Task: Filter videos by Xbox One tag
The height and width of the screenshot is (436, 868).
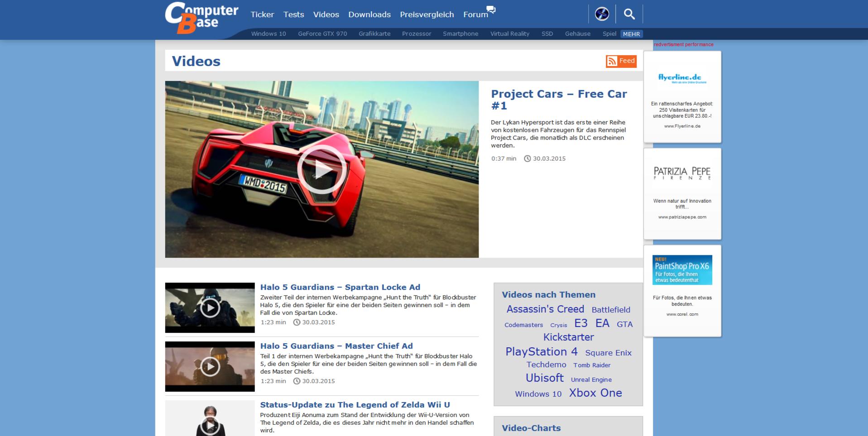Action: coord(595,393)
